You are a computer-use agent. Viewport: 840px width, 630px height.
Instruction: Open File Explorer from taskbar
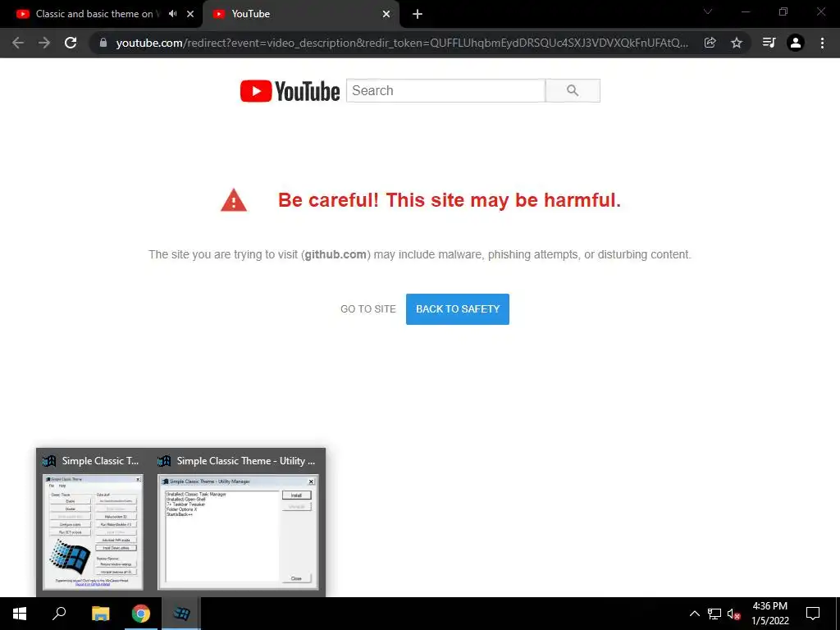(100, 614)
